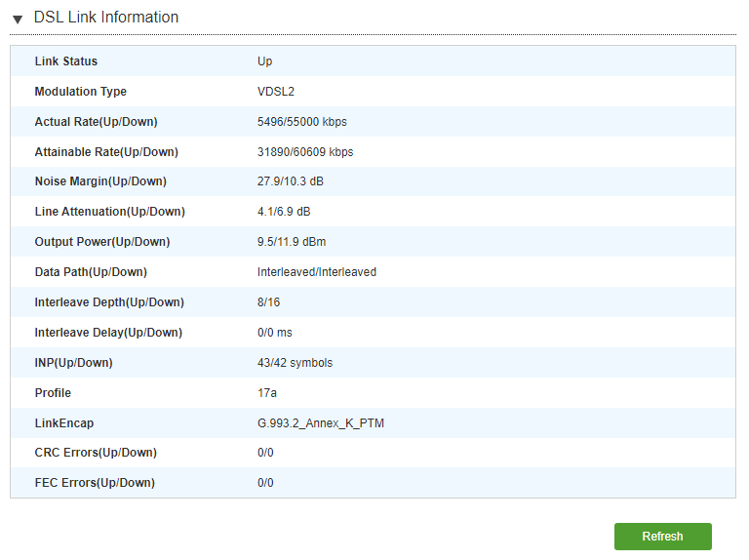Select the Data Path(Up/Down) label
749x560 pixels.
(x=91, y=272)
